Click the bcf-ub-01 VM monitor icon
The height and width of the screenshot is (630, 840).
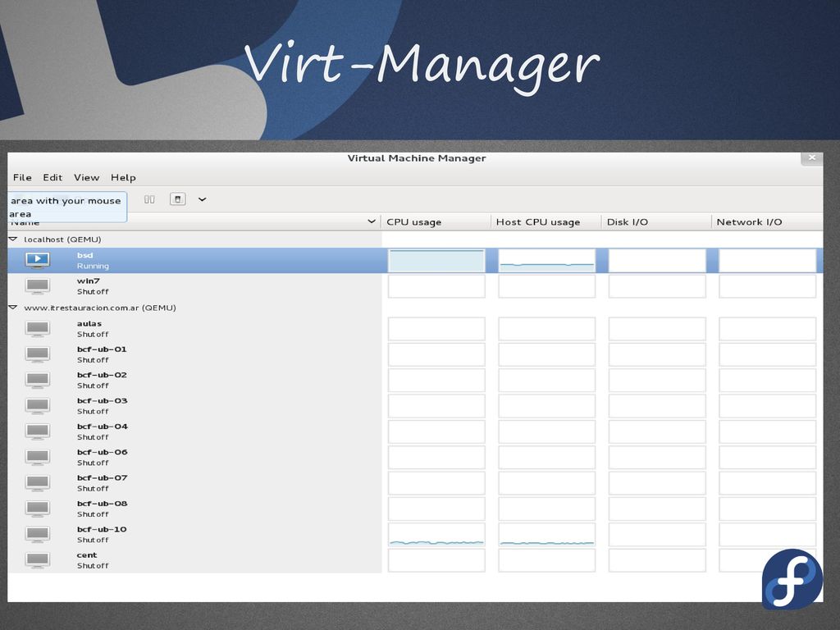click(x=38, y=354)
